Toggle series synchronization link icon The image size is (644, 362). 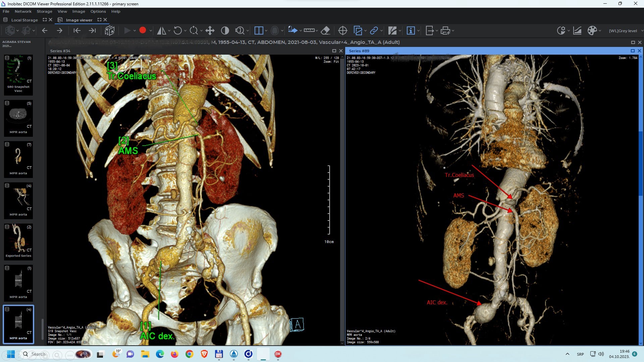coord(374,31)
